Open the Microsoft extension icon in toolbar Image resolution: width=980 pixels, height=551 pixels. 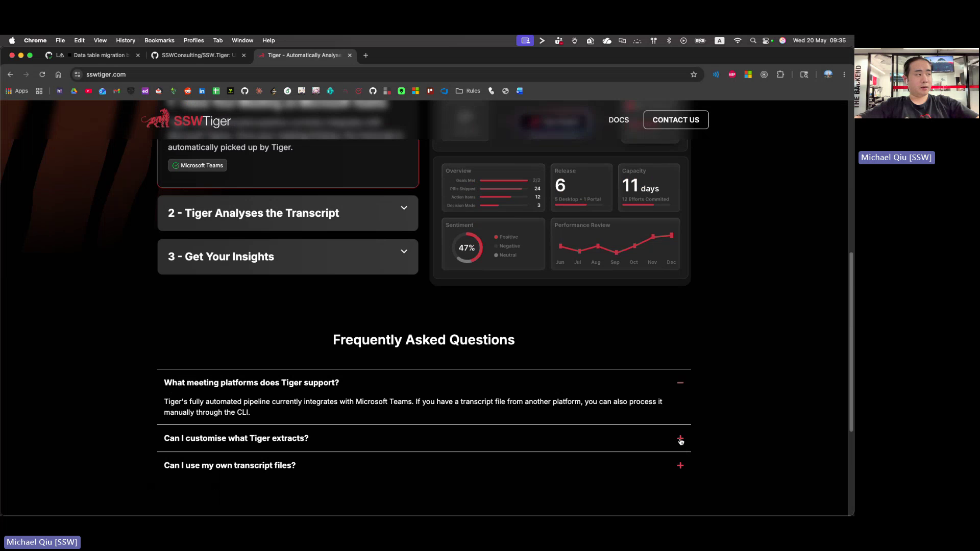click(x=748, y=74)
